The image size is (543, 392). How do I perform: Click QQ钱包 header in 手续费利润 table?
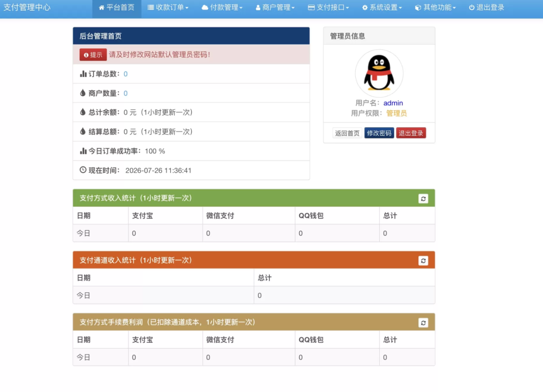(311, 339)
